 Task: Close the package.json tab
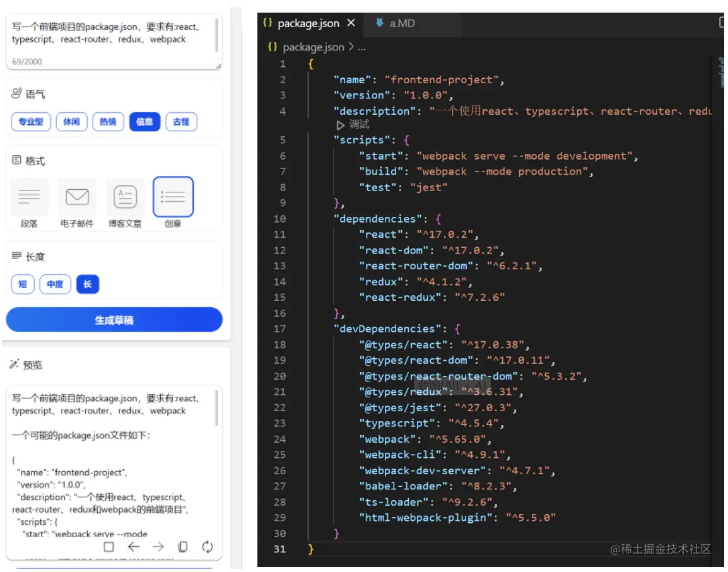(x=351, y=23)
